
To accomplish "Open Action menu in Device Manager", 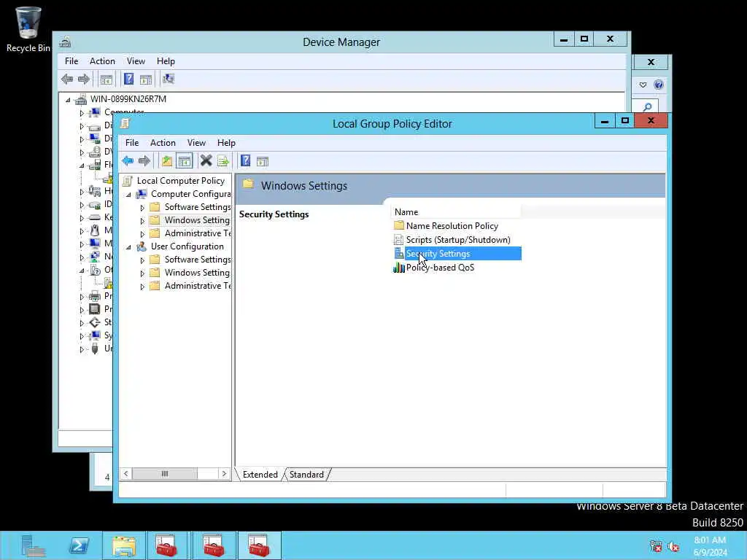I will 102,61.
